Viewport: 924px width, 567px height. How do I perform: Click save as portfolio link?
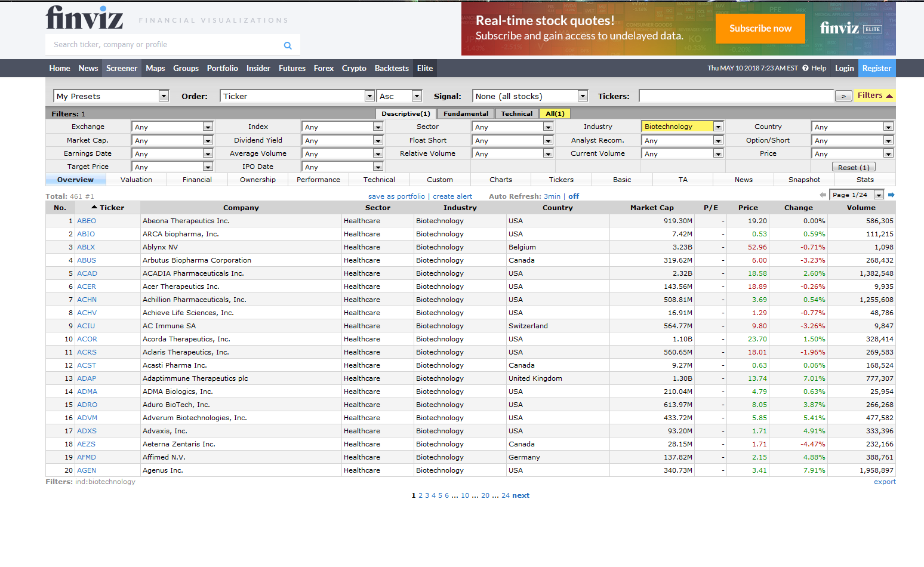coord(396,196)
